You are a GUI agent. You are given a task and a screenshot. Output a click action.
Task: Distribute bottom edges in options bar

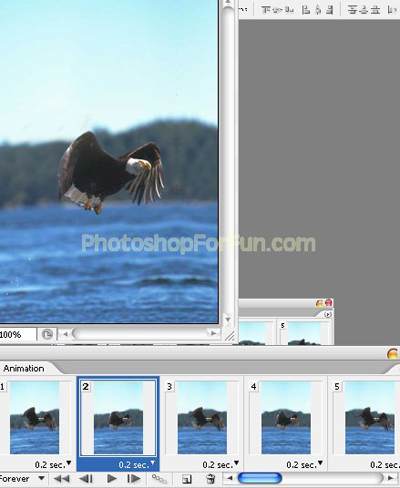point(376,10)
